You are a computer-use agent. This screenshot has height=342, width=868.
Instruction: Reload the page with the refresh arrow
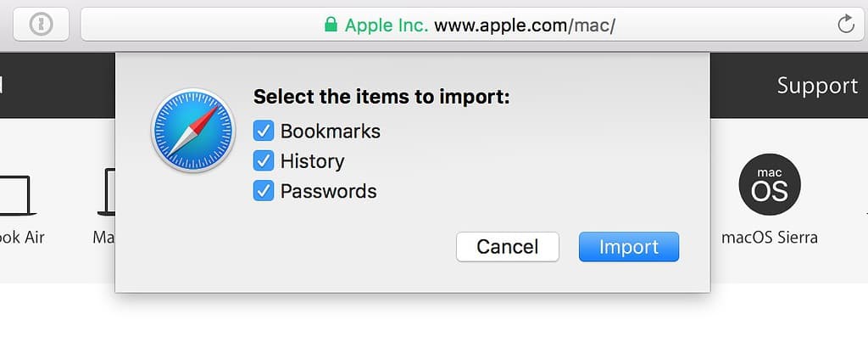[x=845, y=25]
